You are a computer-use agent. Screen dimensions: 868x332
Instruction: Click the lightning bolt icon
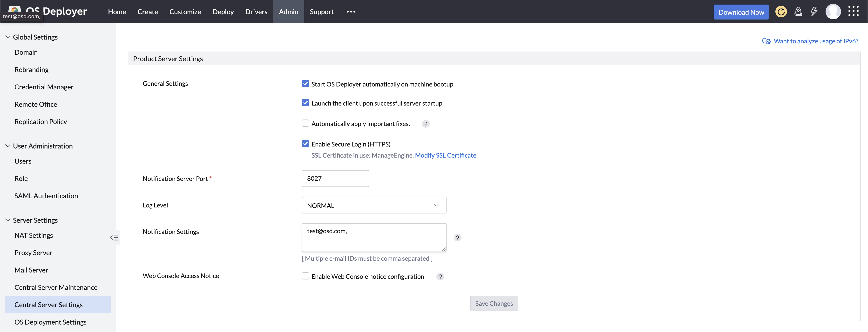[814, 12]
